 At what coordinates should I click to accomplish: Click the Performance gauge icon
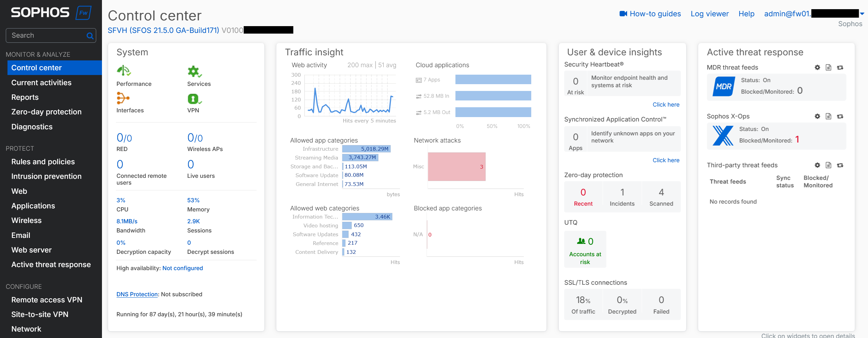[x=124, y=71]
